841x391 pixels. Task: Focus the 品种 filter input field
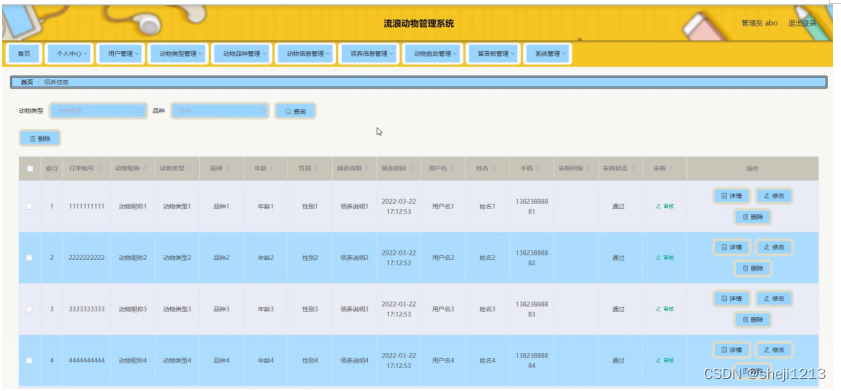[x=220, y=110]
